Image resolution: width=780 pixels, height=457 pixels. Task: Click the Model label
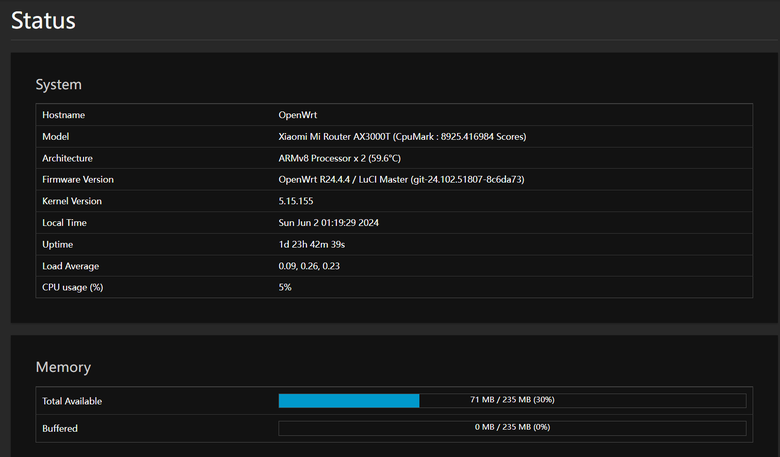[x=55, y=136]
